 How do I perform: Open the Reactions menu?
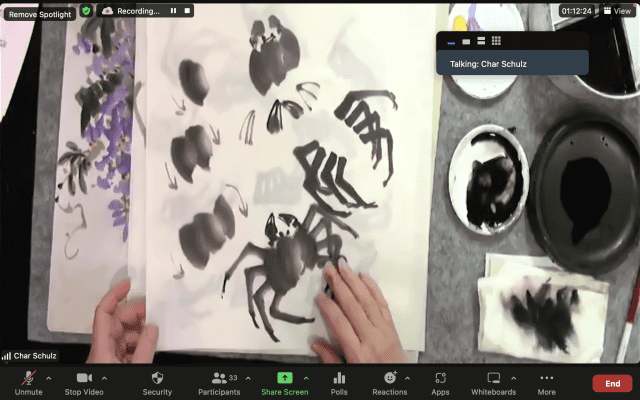[390, 383]
